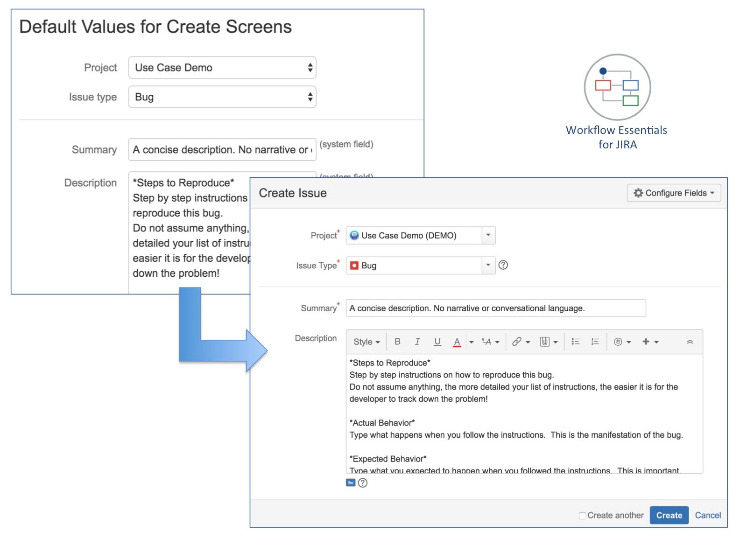The height and width of the screenshot is (560, 747).
Task: Click the 'Create Issue' dialog title
Action: 293,193
